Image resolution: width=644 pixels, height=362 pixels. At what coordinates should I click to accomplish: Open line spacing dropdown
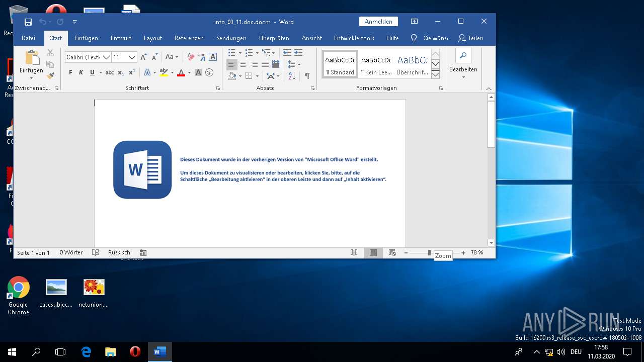coord(294,64)
